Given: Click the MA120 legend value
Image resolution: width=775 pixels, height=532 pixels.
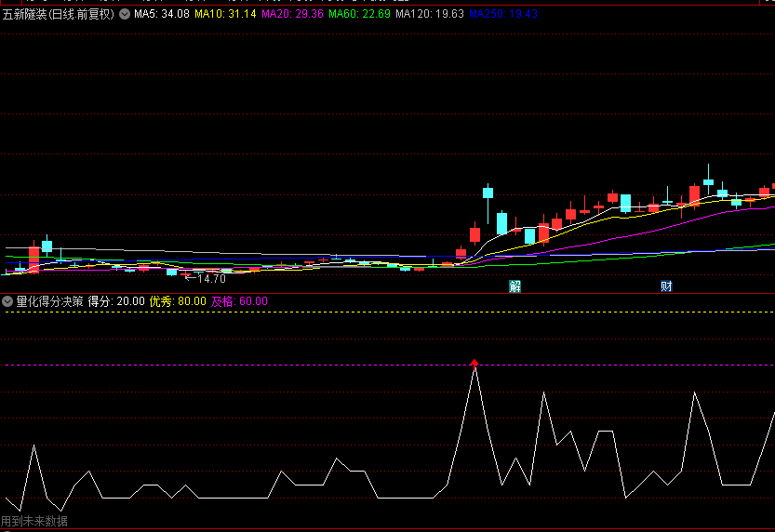Looking at the screenshot, I should tap(429, 14).
